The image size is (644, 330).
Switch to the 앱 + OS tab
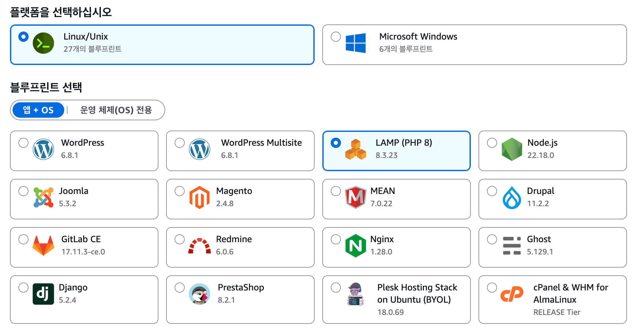38,110
